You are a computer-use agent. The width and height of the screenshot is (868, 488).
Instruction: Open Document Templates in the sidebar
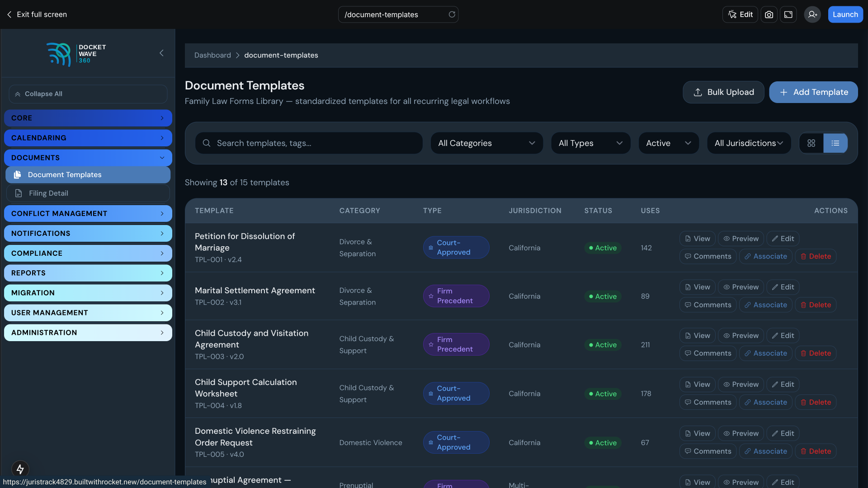click(x=88, y=174)
